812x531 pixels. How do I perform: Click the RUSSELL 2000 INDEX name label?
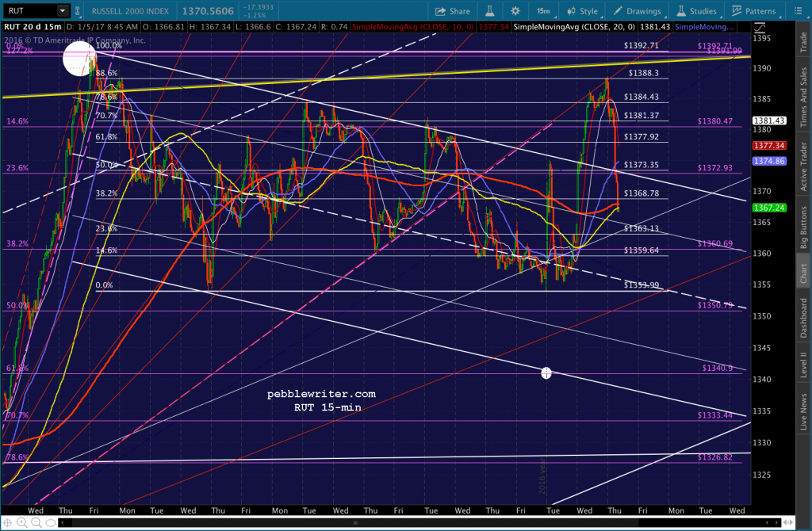coord(130,11)
